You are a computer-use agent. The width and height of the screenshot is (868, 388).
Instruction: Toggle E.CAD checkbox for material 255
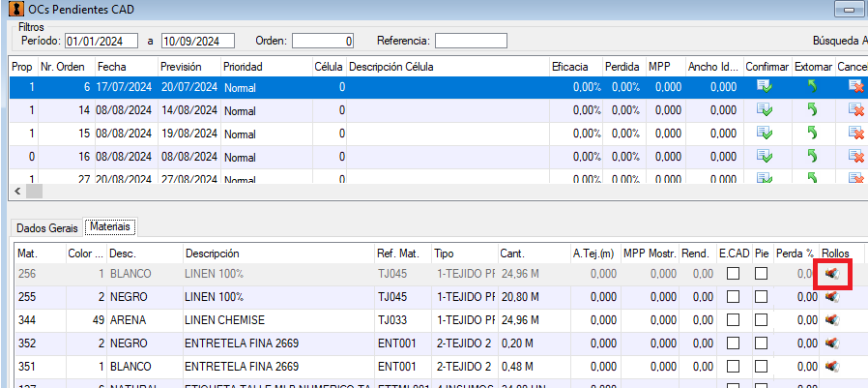733,297
